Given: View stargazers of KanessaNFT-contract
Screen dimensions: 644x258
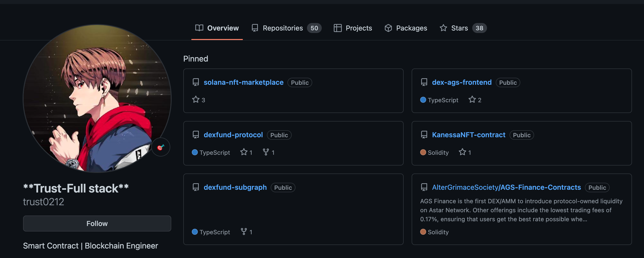Looking at the screenshot, I should tap(465, 152).
